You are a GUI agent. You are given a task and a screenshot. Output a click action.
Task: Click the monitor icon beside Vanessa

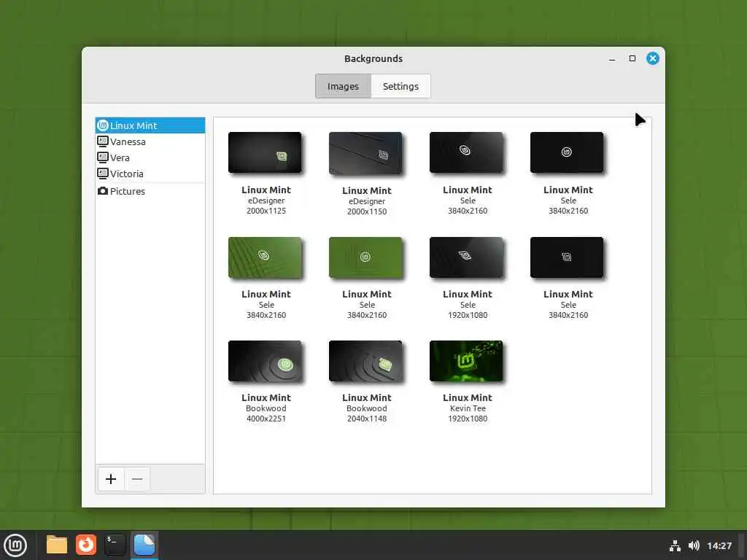coord(102,141)
